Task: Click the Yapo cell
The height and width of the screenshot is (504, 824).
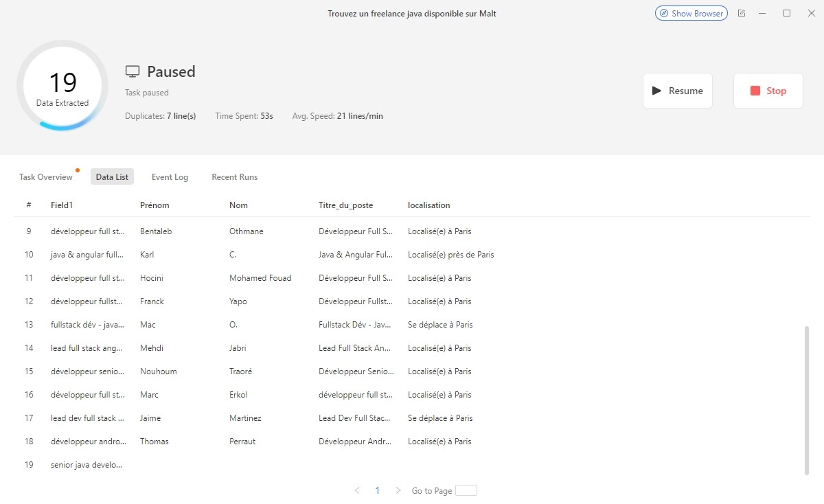Action: coord(238,301)
